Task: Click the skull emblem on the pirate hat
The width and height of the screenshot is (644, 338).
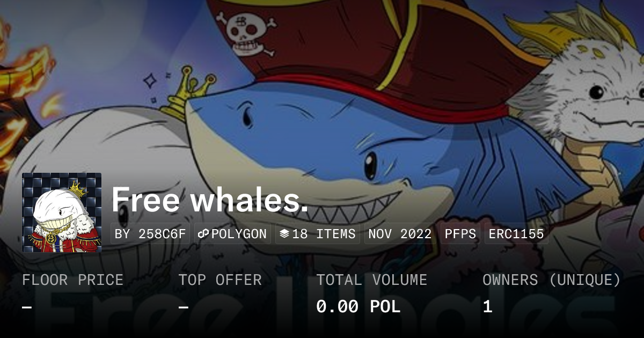Action: point(247,32)
